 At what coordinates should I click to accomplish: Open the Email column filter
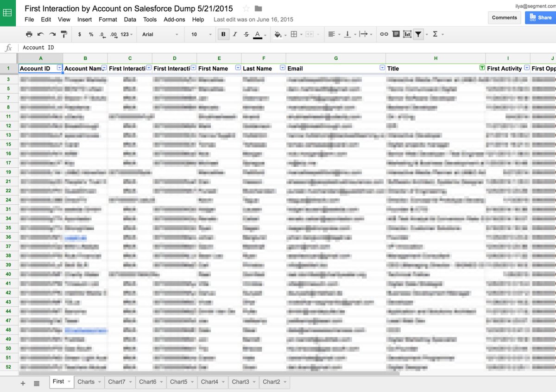click(382, 68)
